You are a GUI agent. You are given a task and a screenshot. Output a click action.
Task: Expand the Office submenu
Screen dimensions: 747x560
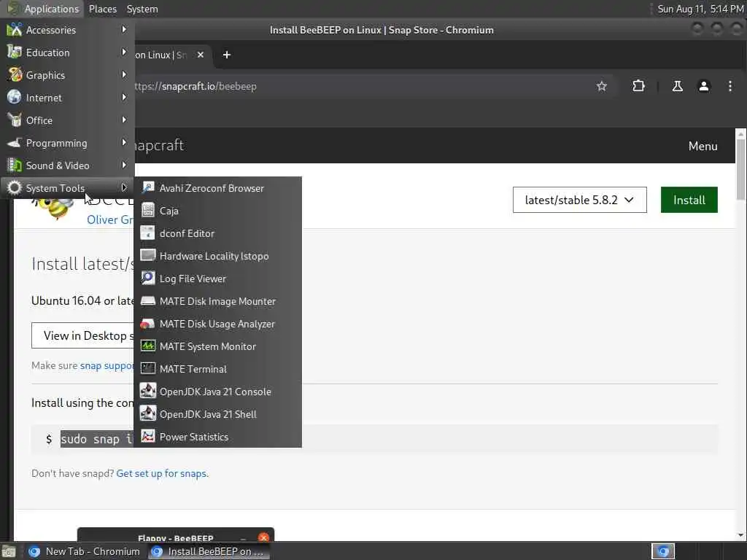67,120
